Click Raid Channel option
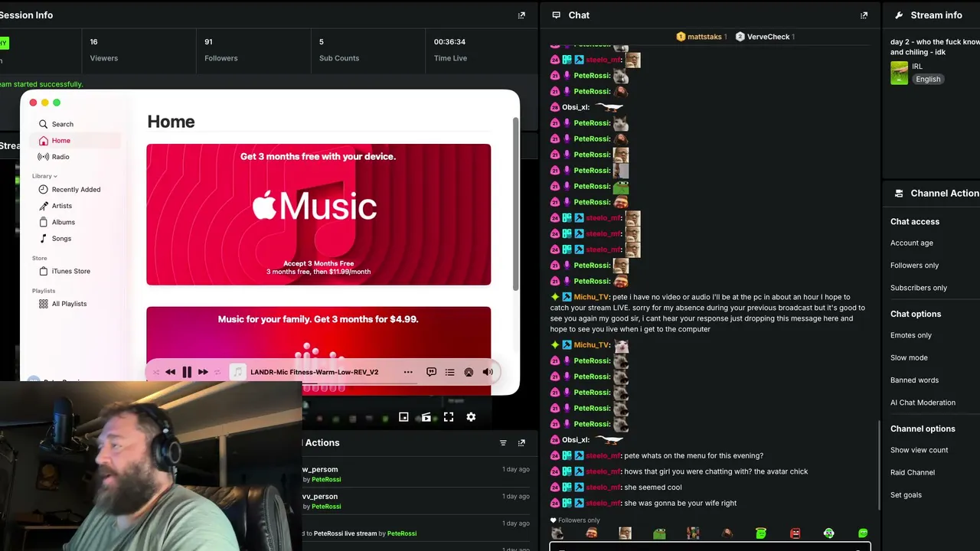The image size is (980, 551). pyautogui.click(x=913, y=473)
